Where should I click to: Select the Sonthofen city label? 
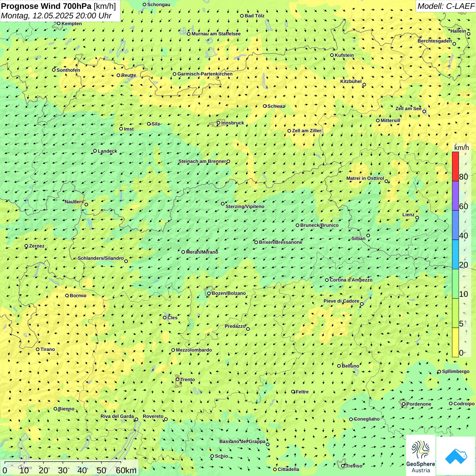(68, 70)
